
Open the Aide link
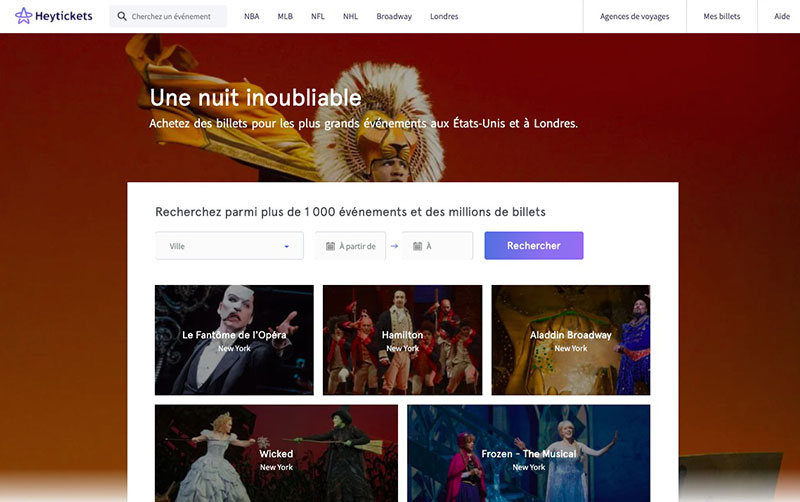782,16
